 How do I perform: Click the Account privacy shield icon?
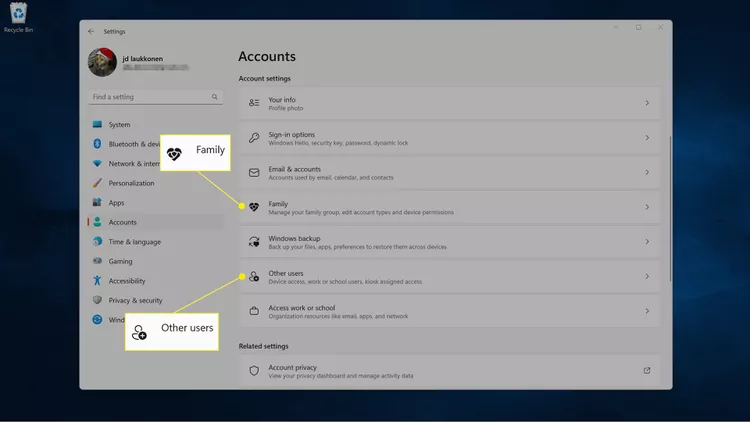click(254, 371)
